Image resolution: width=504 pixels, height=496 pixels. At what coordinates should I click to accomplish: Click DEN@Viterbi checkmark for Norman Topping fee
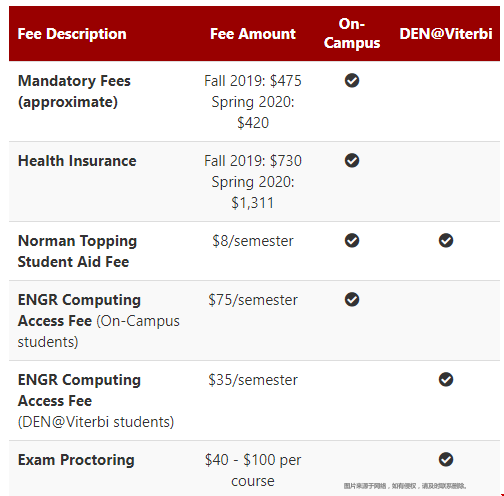point(446,240)
